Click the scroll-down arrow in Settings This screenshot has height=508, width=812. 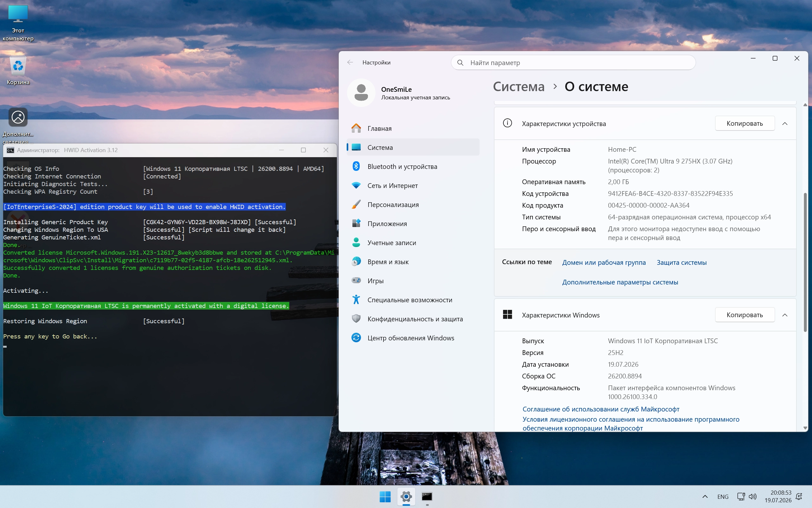pyautogui.click(x=805, y=428)
